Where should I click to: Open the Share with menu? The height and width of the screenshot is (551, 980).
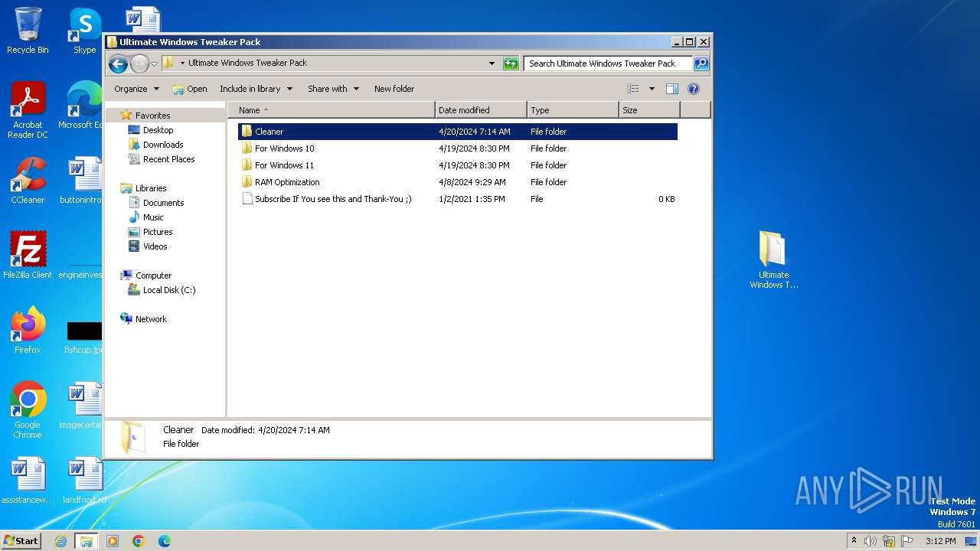pos(333,89)
